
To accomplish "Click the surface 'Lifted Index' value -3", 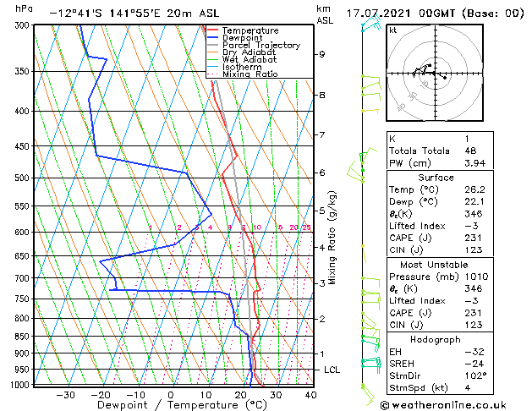I will tap(471, 226).
